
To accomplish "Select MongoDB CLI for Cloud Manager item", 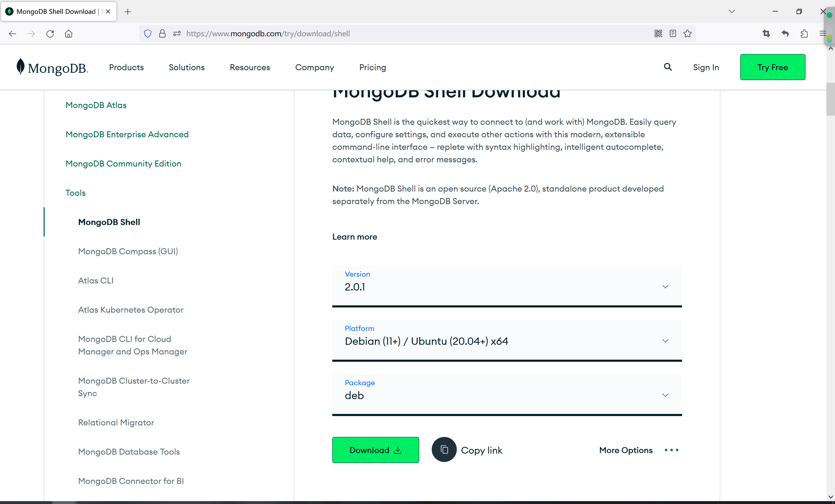I will [x=133, y=345].
